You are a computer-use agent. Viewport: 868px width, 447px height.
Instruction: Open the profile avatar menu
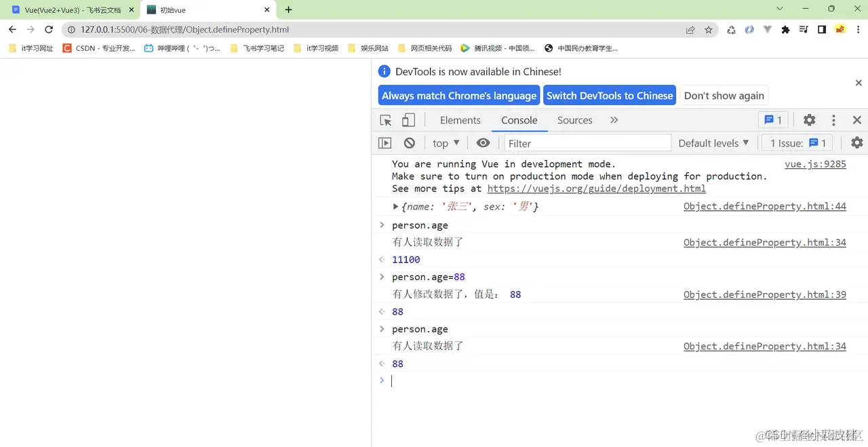coord(840,30)
